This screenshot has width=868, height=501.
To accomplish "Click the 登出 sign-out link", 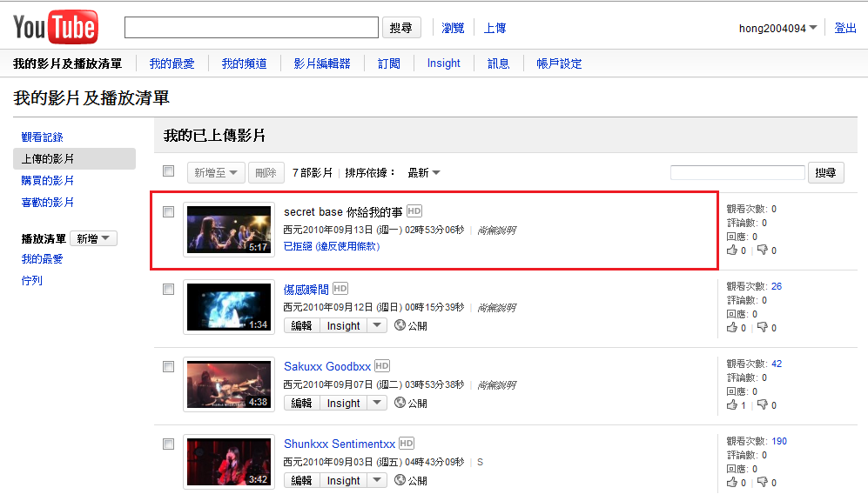I will pos(845,29).
